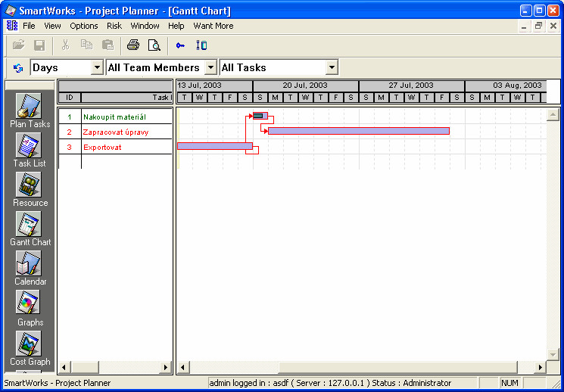Image resolution: width=564 pixels, height=392 pixels.
Task: Click the document icon left of File menu
Action: (12, 26)
